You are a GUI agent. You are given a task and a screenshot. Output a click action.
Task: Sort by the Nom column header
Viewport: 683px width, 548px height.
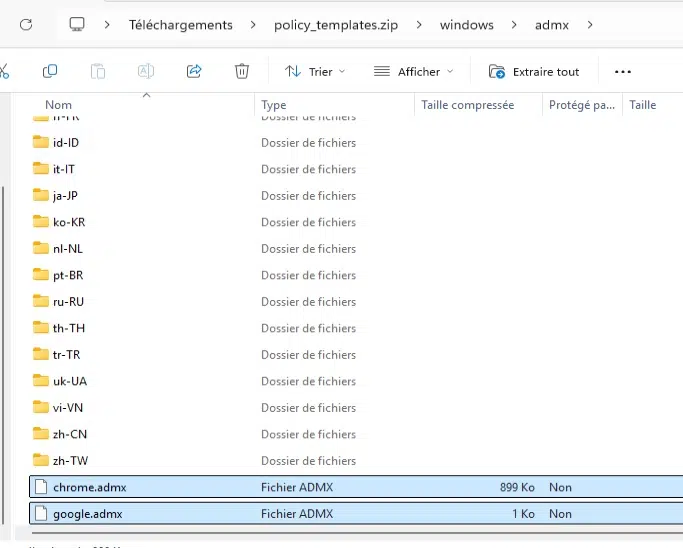(x=58, y=105)
